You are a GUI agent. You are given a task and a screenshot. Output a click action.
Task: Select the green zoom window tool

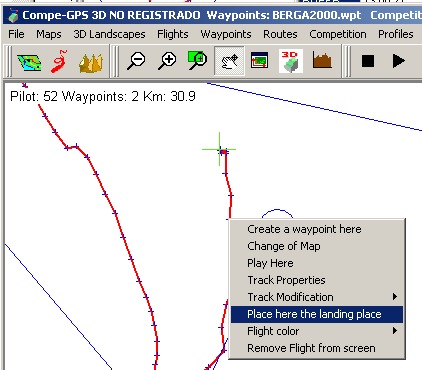pyautogui.click(x=197, y=60)
